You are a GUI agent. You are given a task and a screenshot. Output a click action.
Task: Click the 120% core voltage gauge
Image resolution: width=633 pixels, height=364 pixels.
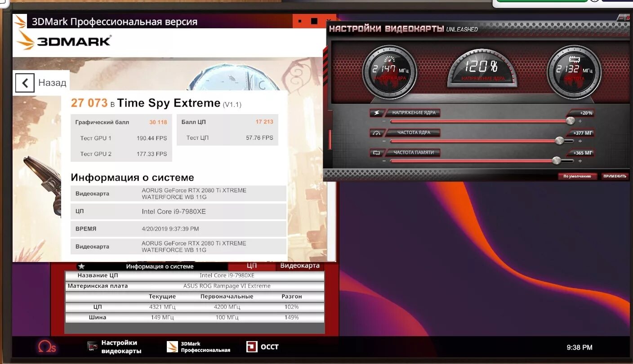[x=482, y=67]
